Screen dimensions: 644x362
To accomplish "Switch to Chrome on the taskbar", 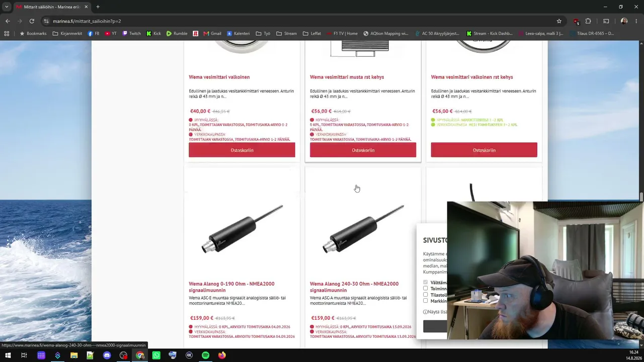I will [140, 355].
